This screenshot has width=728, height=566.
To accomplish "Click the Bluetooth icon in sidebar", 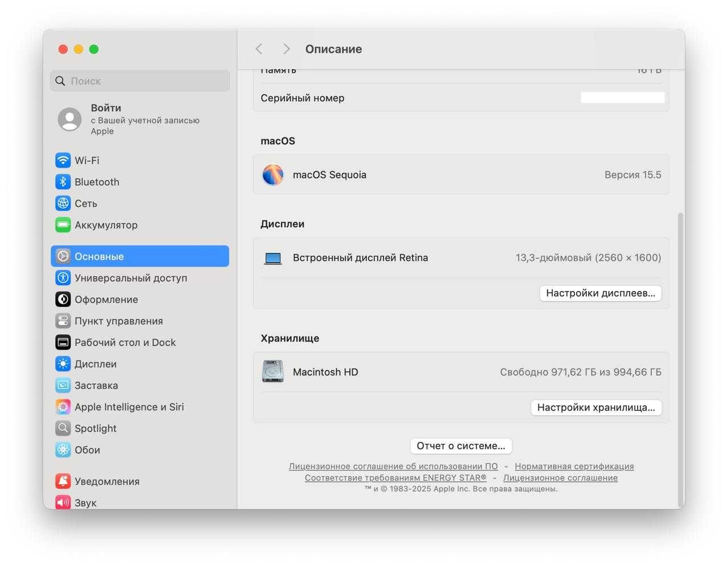I will coord(63,182).
